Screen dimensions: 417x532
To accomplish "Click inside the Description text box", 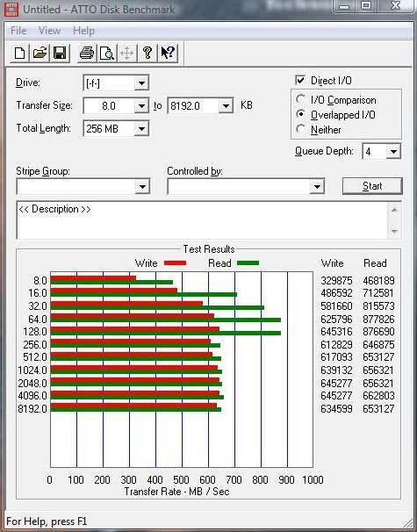I will (202, 220).
